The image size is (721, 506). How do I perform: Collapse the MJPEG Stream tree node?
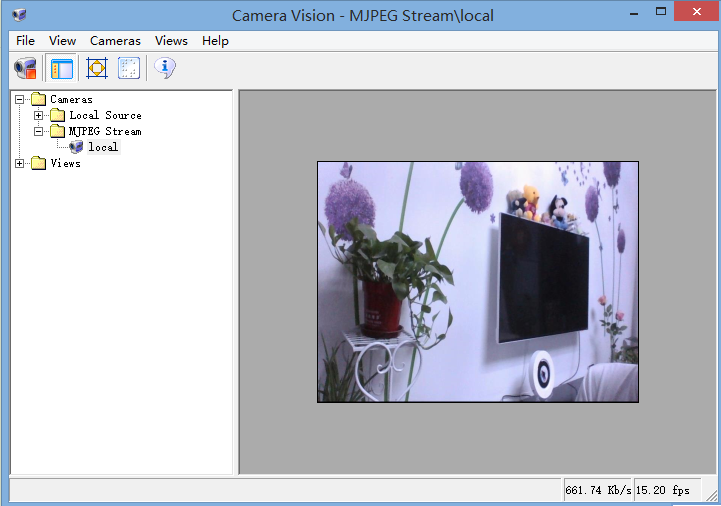pyautogui.click(x=39, y=132)
